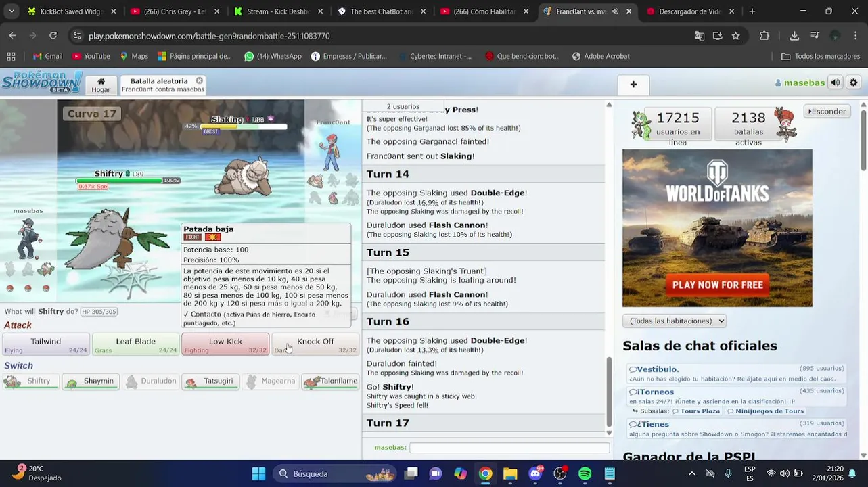Open the plus join-room tab
This screenshot has width=868, height=487.
coord(633,85)
